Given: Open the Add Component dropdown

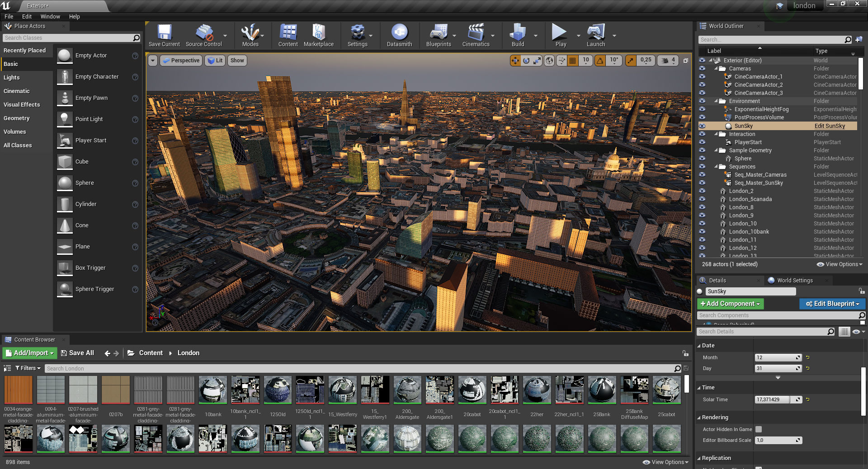Looking at the screenshot, I should click(730, 304).
